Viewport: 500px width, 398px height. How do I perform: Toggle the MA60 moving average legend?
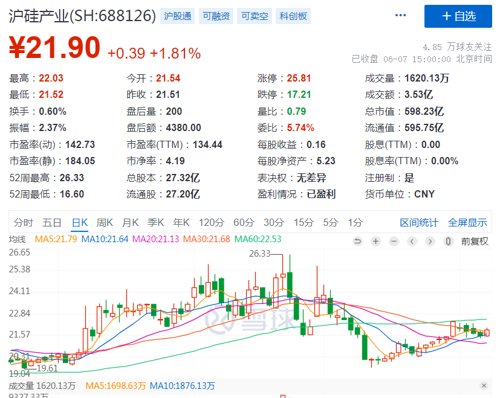point(258,239)
